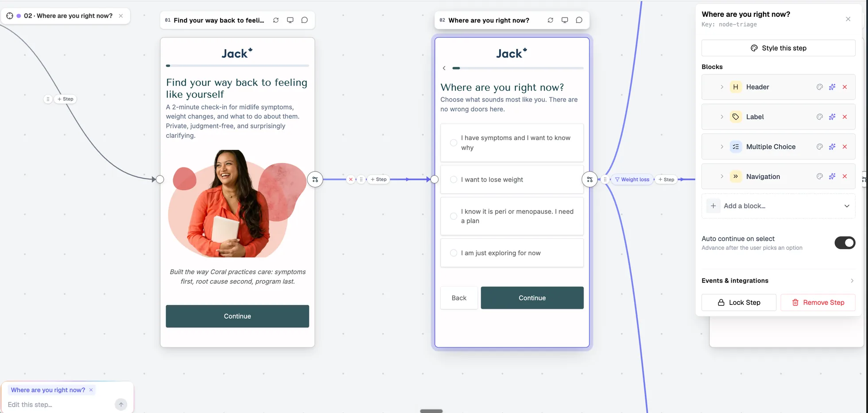Click drag handle beside Weight loss filter

[605, 179]
